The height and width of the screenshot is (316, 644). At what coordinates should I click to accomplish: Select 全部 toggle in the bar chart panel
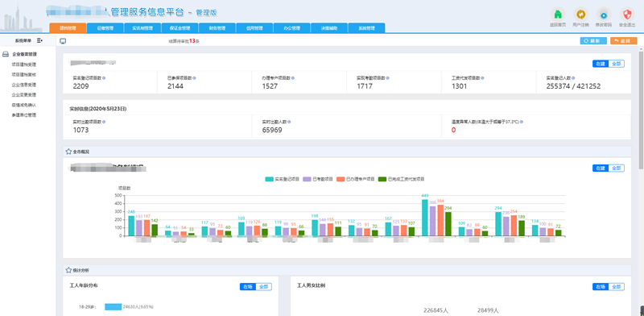pyautogui.click(x=616, y=168)
